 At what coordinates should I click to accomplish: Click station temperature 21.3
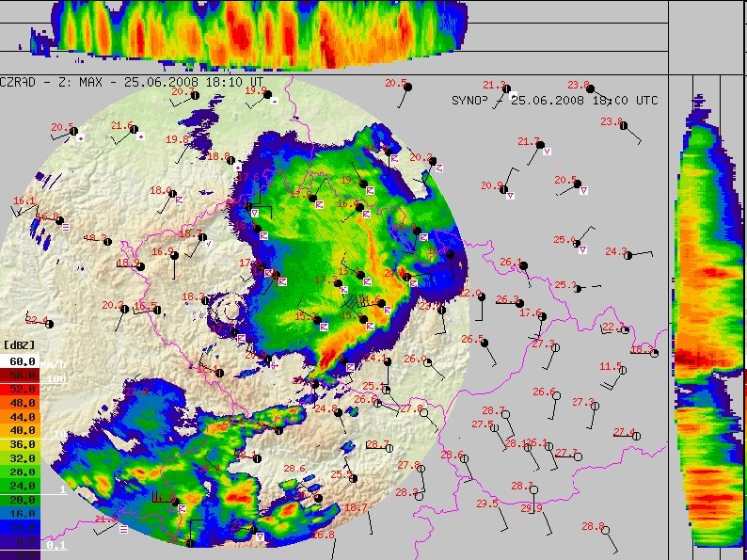[494, 85]
